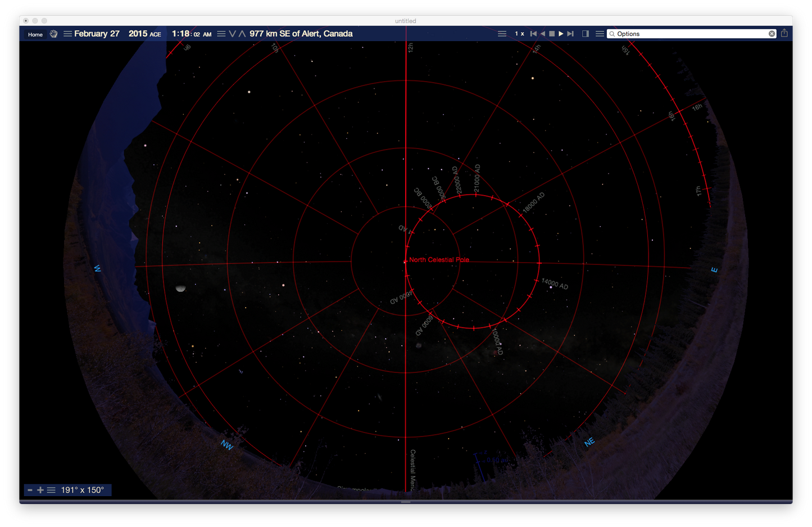
Task: Jump back one time step
Action: [533, 34]
